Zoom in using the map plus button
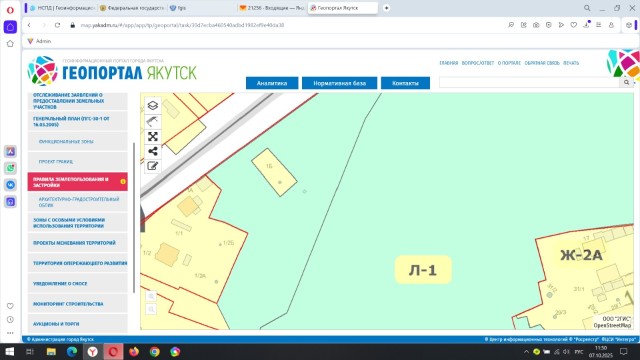Image resolution: width=640 pixels, height=360 pixels. pyautogui.click(x=151, y=296)
